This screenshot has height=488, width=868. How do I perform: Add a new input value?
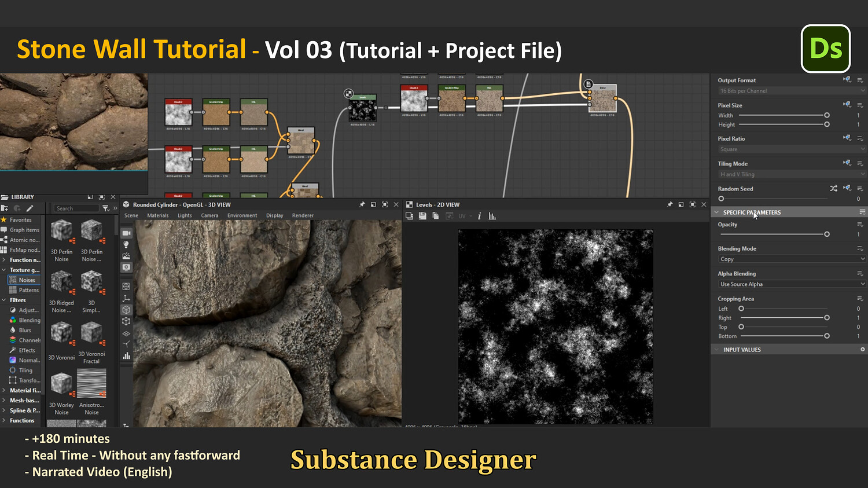click(862, 350)
